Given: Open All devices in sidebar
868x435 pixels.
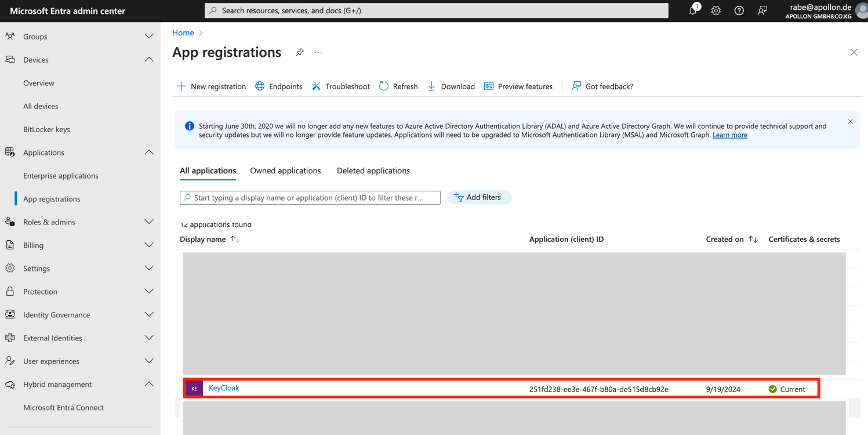Looking at the screenshot, I should click(41, 106).
